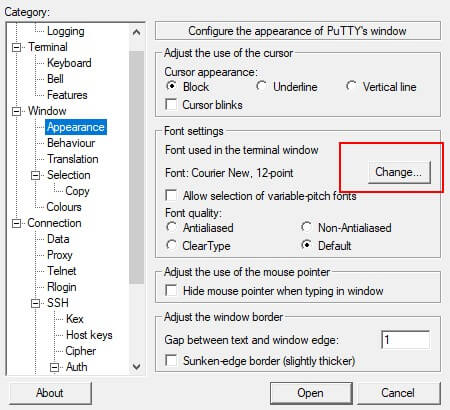Collapse the Window tree node
Viewport: 450px width, 410px height.
(x=16, y=111)
